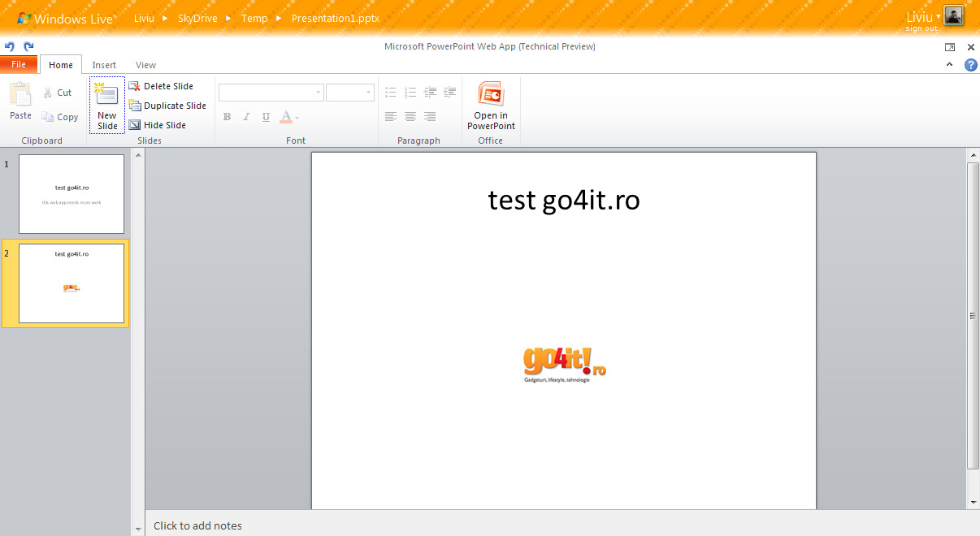Click to add notes
Image resolution: width=980 pixels, height=536 pixels.
[197, 525]
